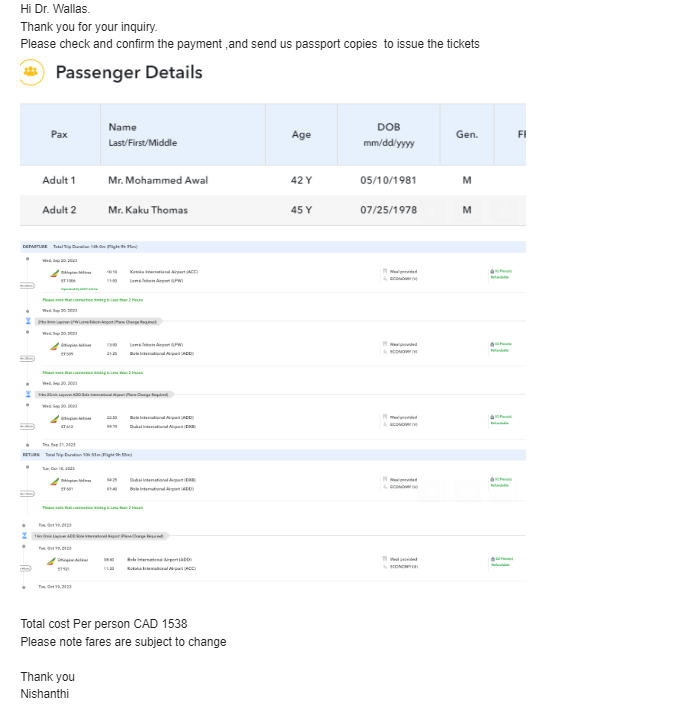Click the DOB mm/dd/yyyy column header

[388, 135]
